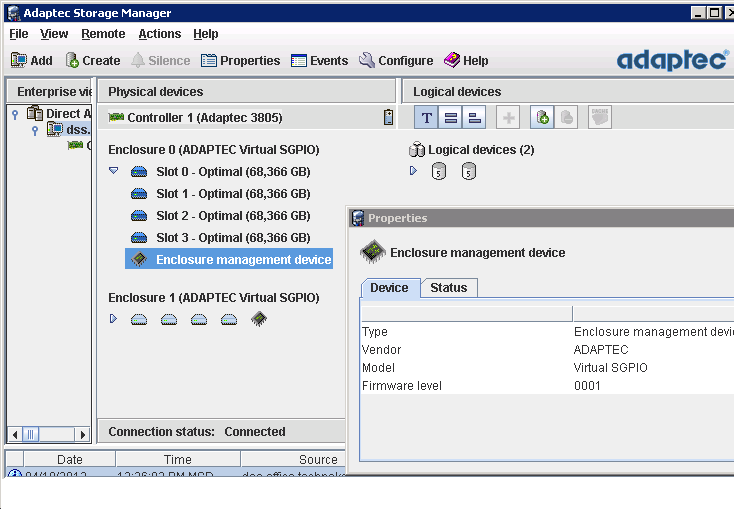Select Slot 1 drive

point(220,194)
